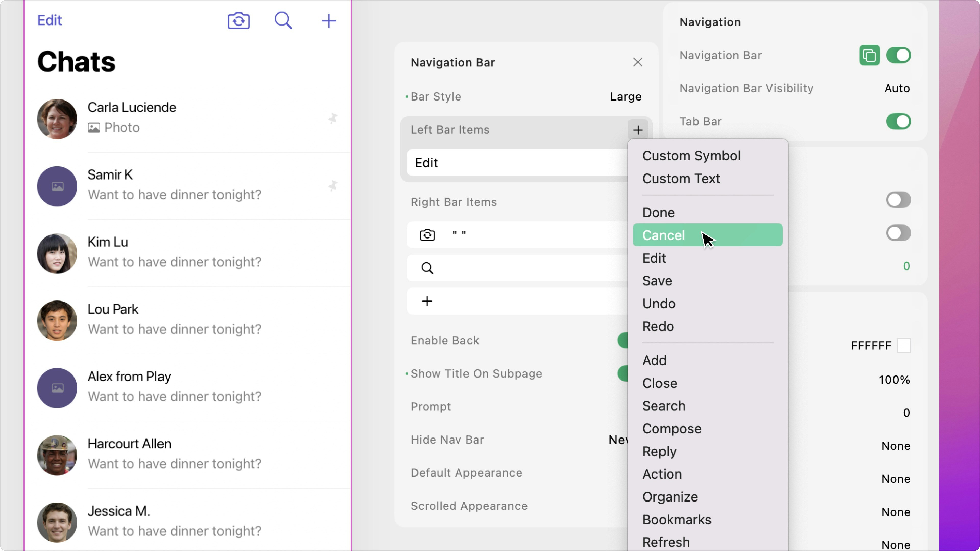The width and height of the screenshot is (980, 551).
Task: Close the Navigation Bar panel
Action: click(x=638, y=62)
